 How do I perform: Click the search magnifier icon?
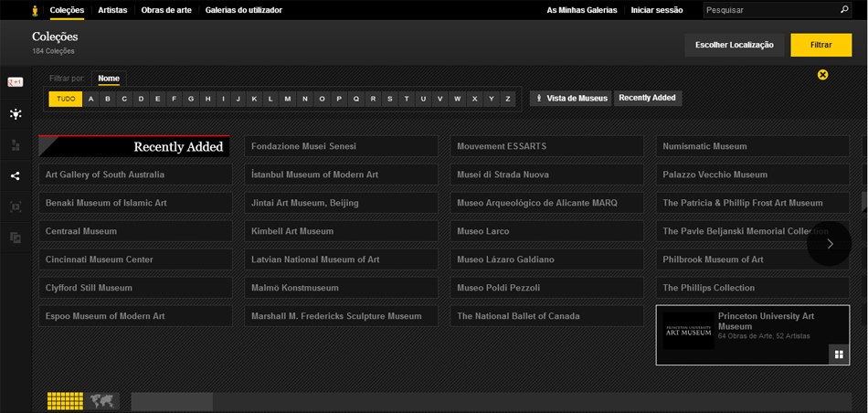[x=844, y=10]
